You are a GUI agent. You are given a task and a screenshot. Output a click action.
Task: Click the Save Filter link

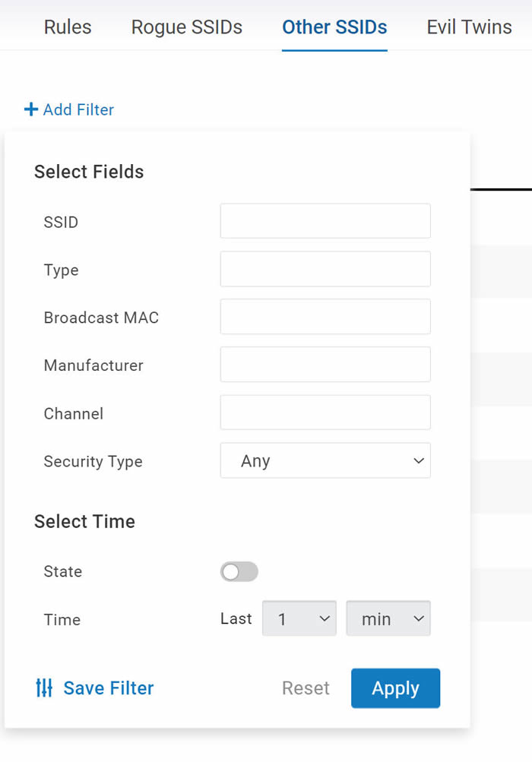click(109, 688)
